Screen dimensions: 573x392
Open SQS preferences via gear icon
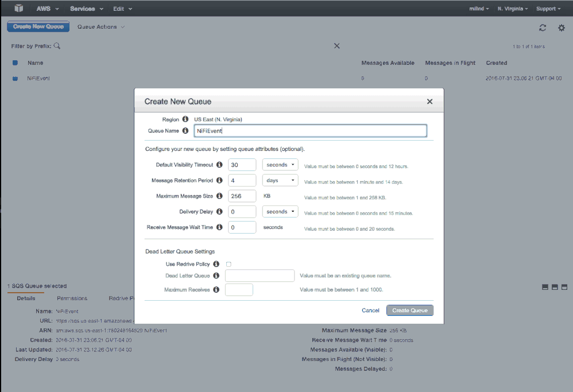561,27
